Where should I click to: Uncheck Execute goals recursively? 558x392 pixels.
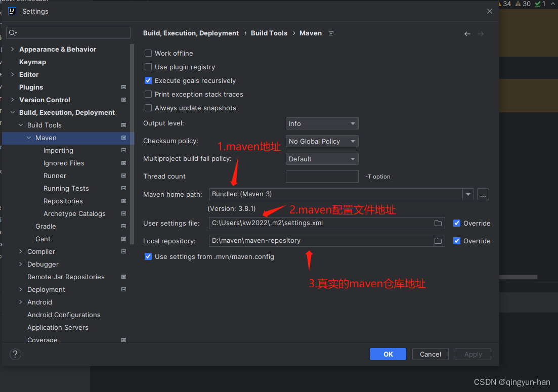[x=148, y=81]
